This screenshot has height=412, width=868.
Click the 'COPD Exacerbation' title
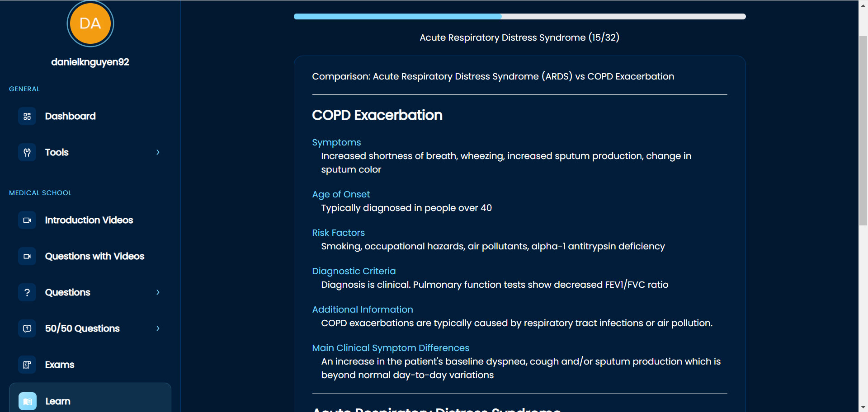point(377,115)
